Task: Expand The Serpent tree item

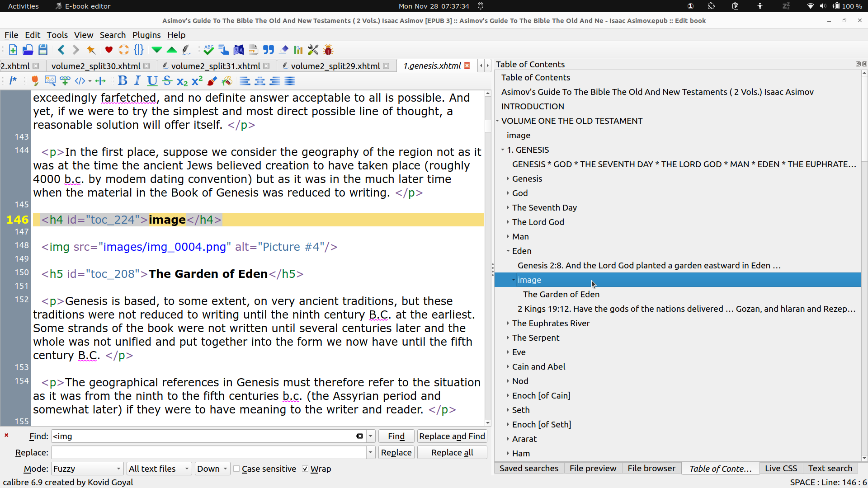Action: point(508,338)
